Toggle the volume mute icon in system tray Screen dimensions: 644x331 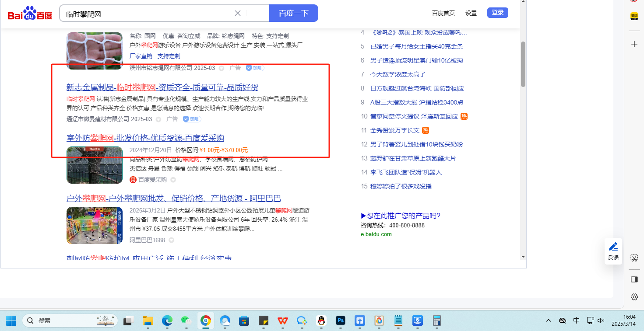coord(601,321)
